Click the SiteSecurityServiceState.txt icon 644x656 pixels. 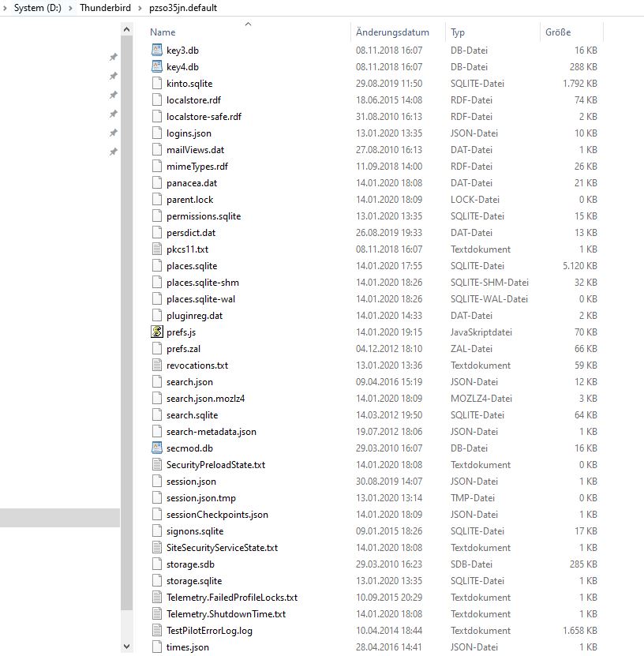click(x=157, y=548)
